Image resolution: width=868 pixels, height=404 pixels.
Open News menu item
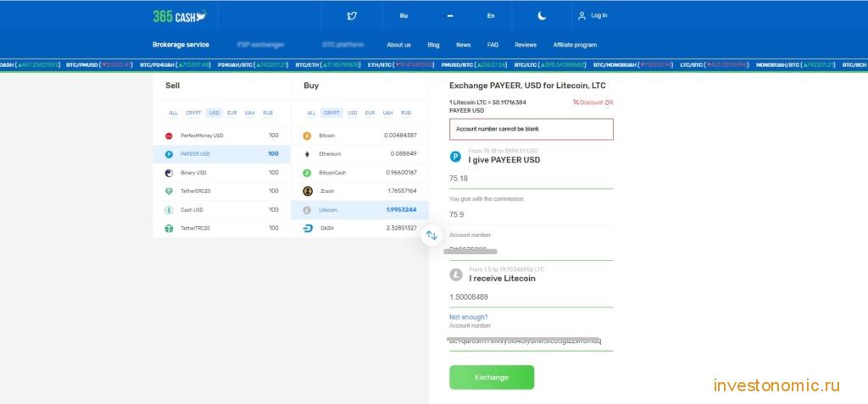point(464,45)
